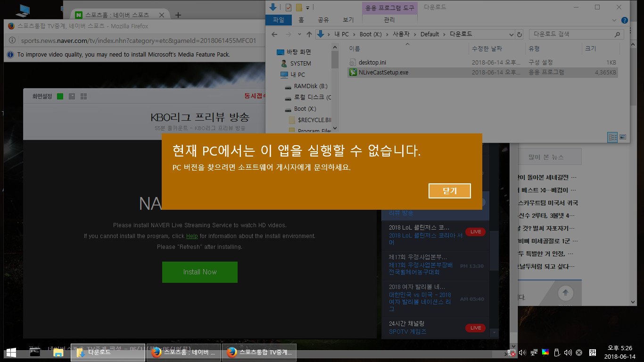This screenshot has width=644, height=362.
Task: Expand the Explorer ribbon chevron
Action: point(615,20)
